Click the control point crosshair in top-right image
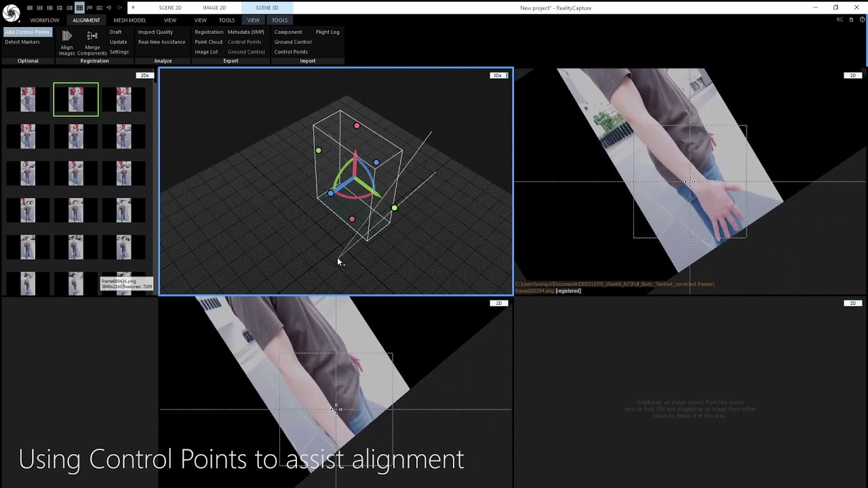Image resolution: width=868 pixels, height=488 pixels. pos(690,181)
